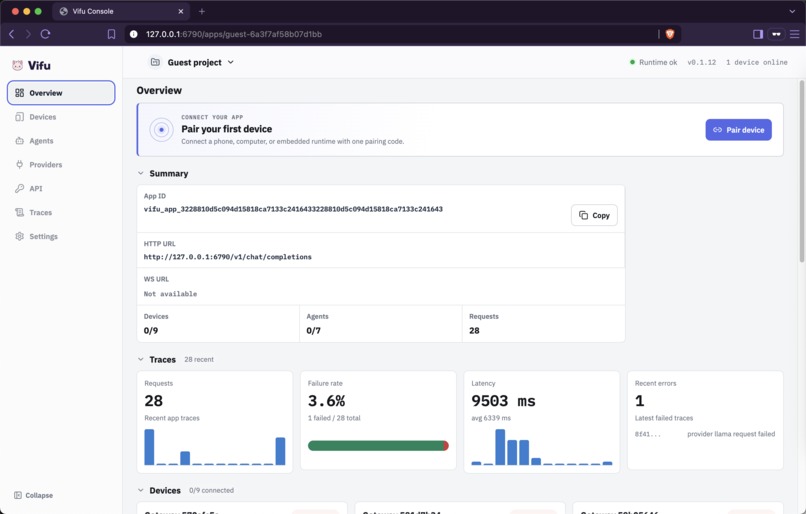Click the Providers plug icon

(20, 164)
